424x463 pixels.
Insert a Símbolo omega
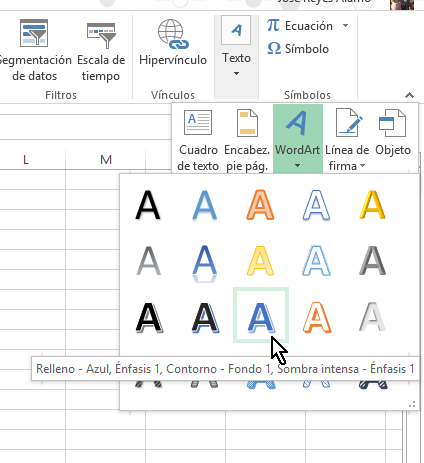pos(298,49)
